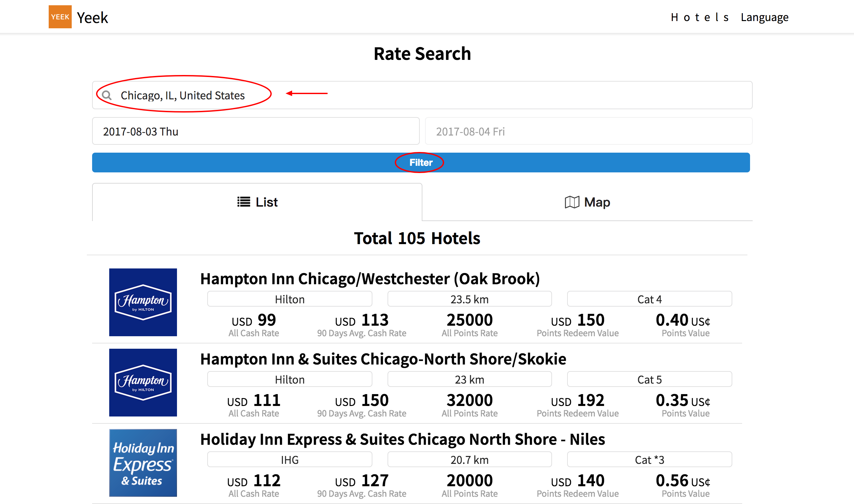Click '0.56' points value
This screenshot has width=854, height=504.
click(x=683, y=481)
